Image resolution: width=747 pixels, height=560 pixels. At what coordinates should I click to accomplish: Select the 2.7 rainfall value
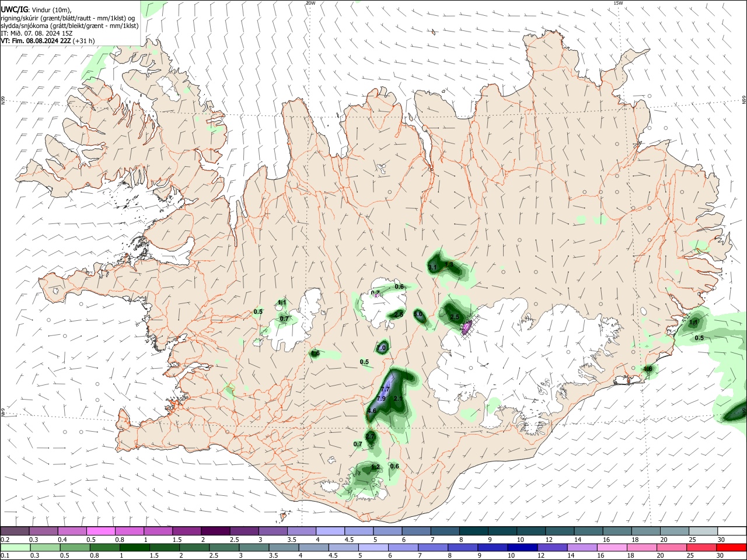[370, 436]
